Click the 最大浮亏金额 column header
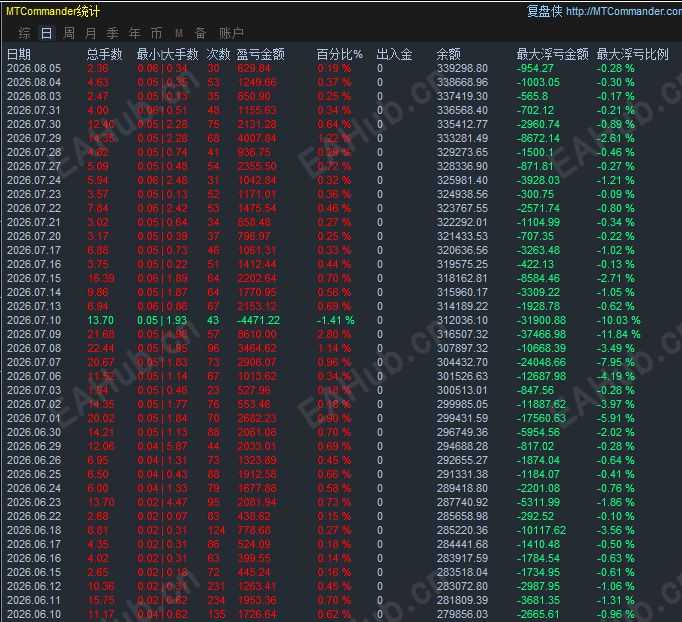Screen dimensions: 682x622 552,54
